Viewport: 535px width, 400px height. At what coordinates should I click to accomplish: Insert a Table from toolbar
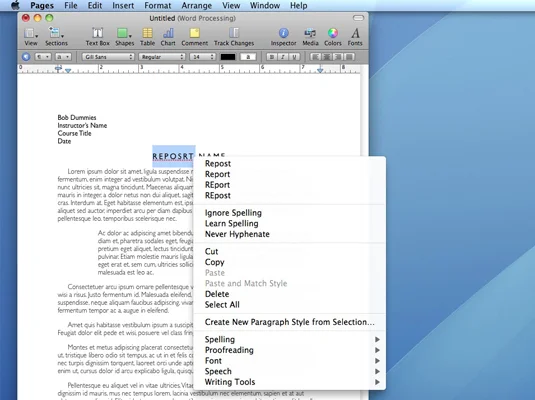click(147, 37)
